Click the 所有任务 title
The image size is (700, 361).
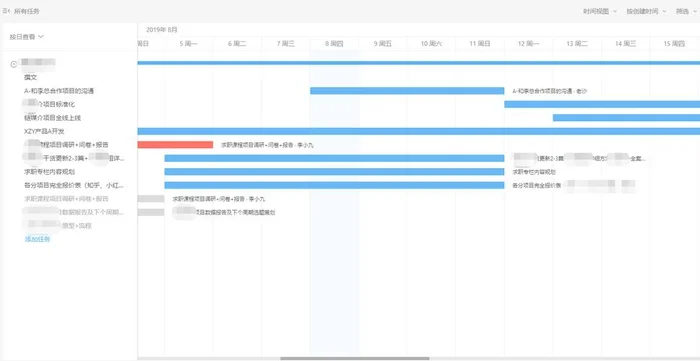[27, 11]
